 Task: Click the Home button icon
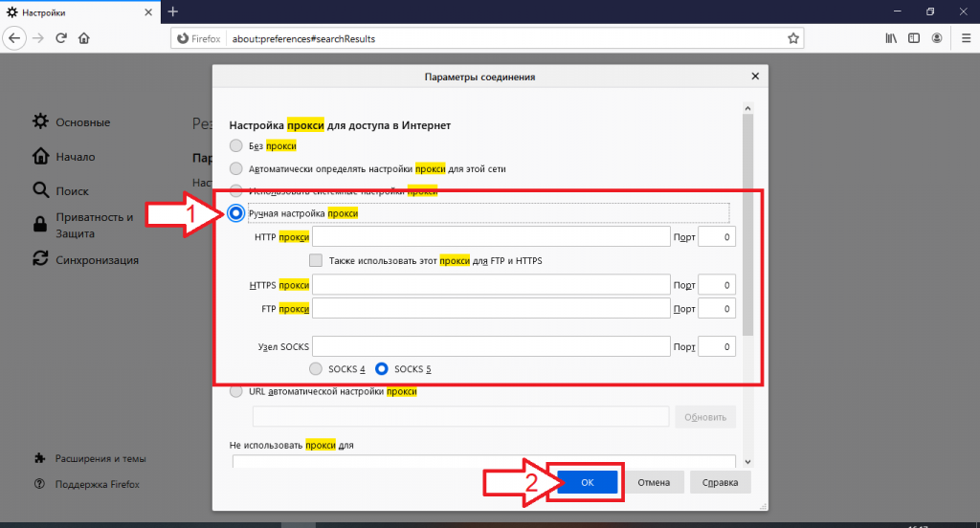click(x=84, y=38)
